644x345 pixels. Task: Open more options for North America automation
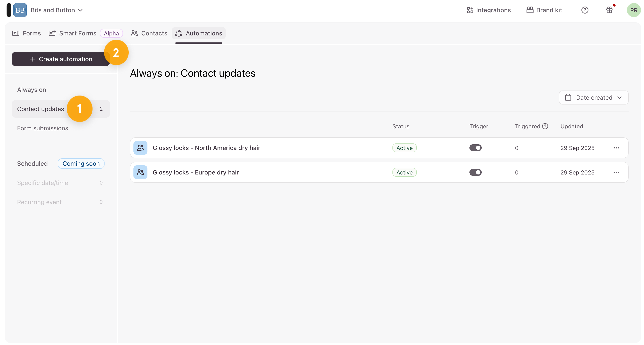coord(616,148)
